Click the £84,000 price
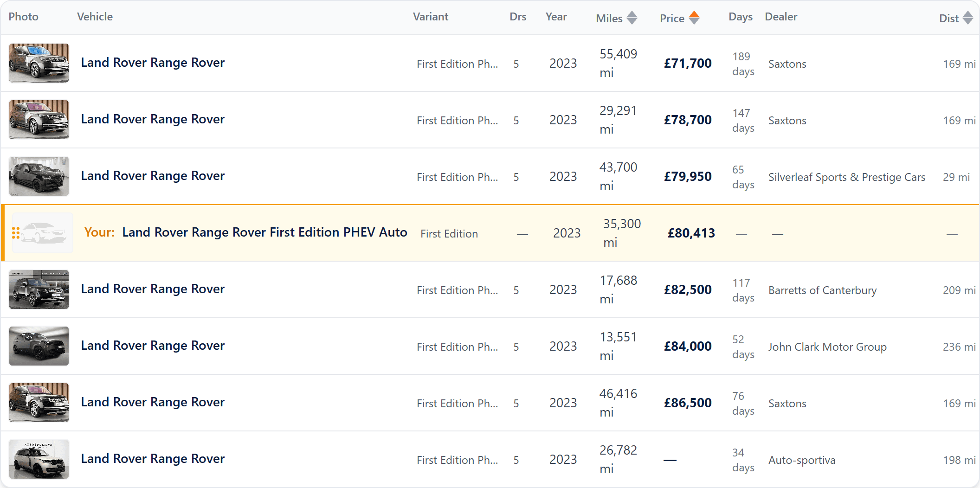The height and width of the screenshot is (488, 980). (688, 346)
